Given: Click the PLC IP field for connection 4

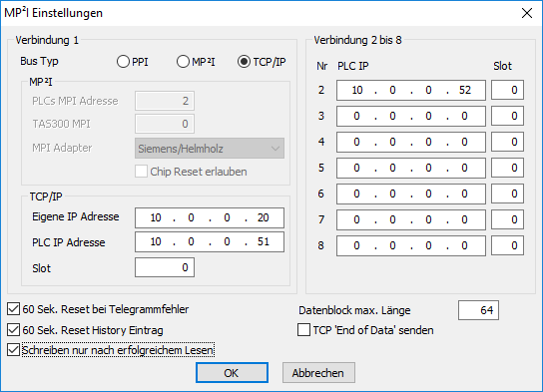Looking at the screenshot, I should click(x=411, y=142).
